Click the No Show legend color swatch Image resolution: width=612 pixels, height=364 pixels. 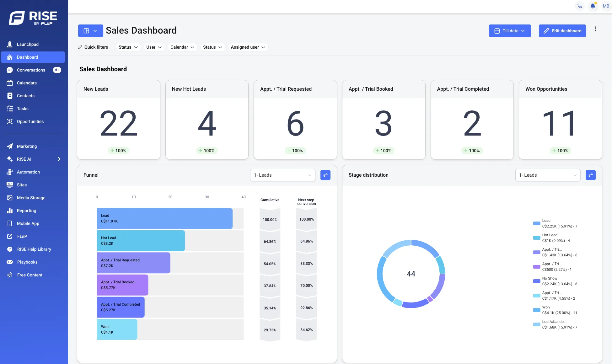pyautogui.click(x=537, y=281)
